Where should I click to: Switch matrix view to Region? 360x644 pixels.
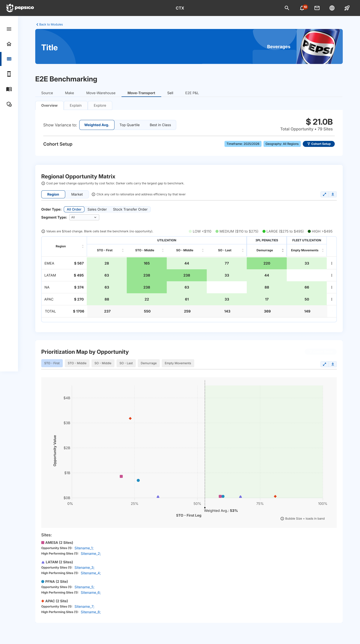coord(53,194)
